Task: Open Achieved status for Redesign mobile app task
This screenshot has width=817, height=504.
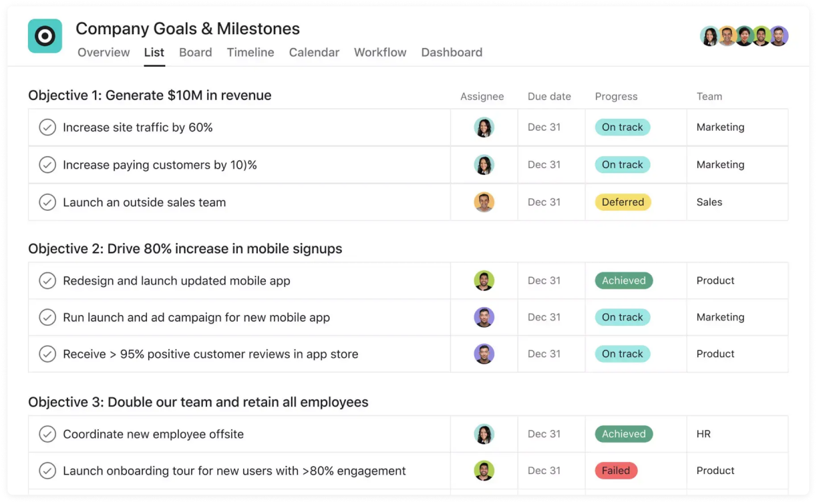Action: pyautogui.click(x=624, y=280)
